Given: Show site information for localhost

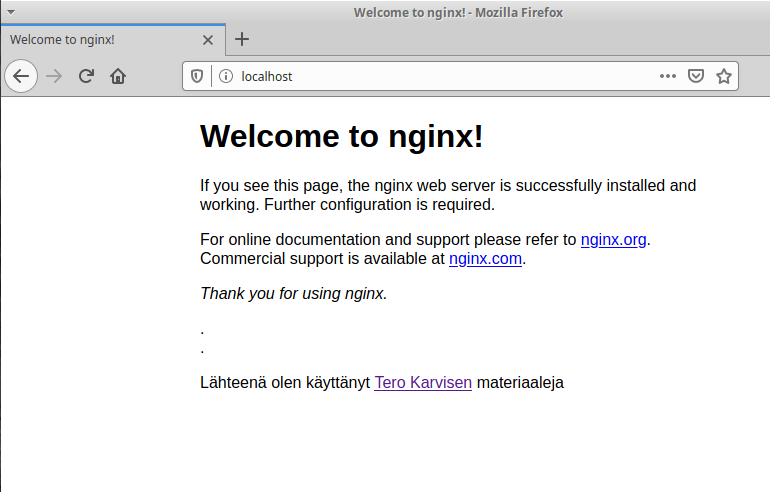Looking at the screenshot, I should pos(225,76).
